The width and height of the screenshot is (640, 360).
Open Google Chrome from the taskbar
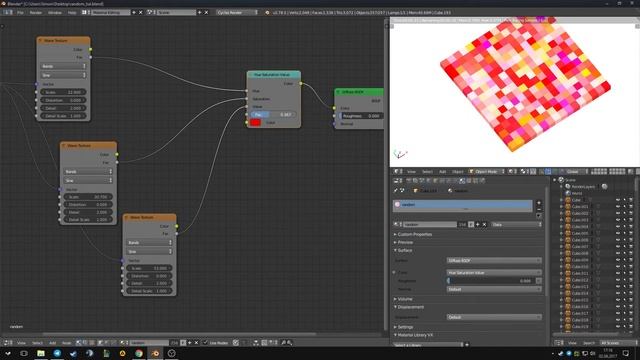coord(139,353)
